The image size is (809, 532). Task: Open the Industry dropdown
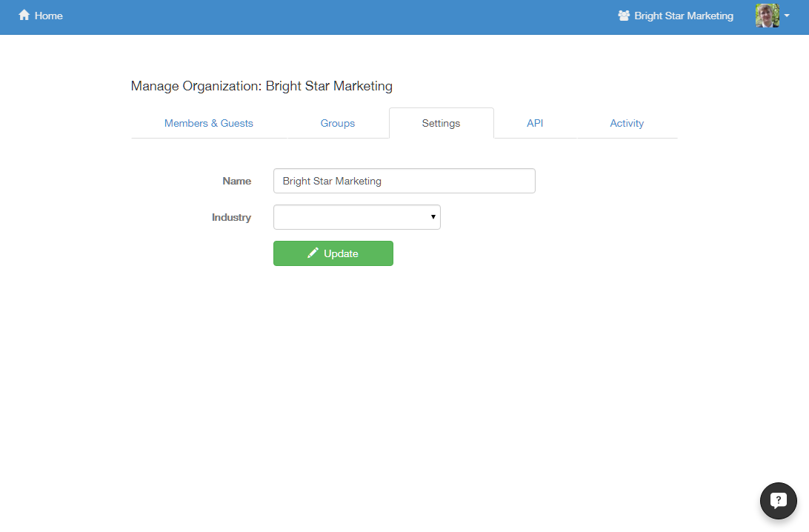pos(356,217)
